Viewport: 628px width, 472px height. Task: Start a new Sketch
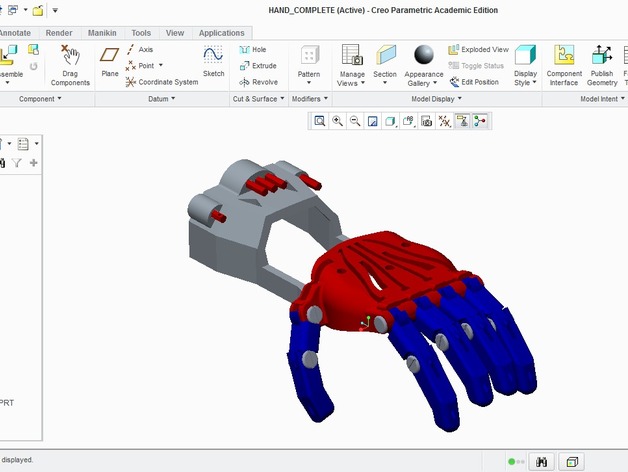pyautogui.click(x=213, y=61)
